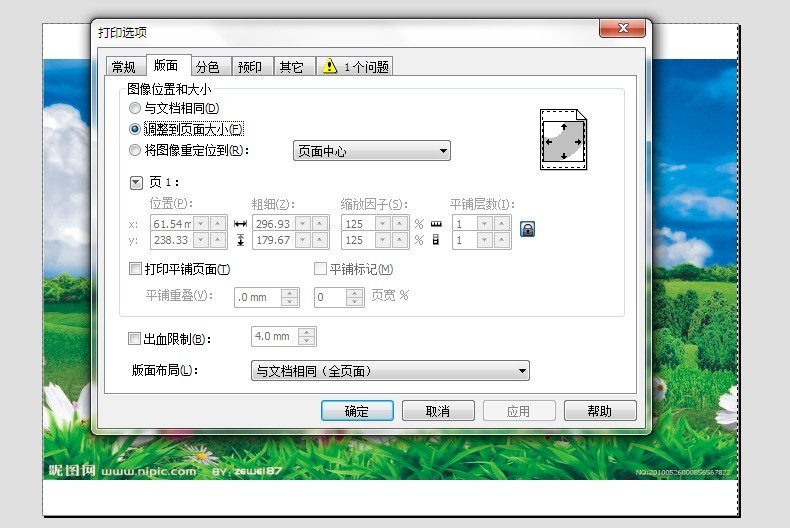The width and height of the screenshot is (790, 528).
Task: Increase top 平铺层数 with up spinner
Action: click(x=501, y=223)
